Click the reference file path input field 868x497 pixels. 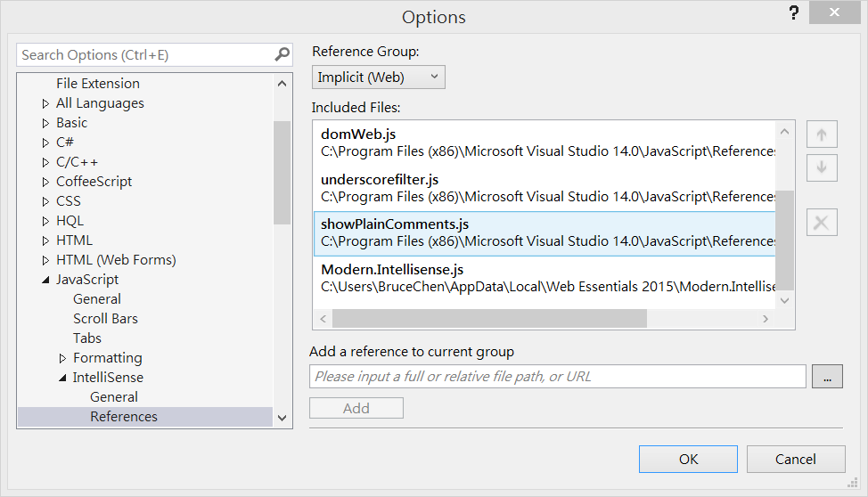pyautogui.click(x=558, y=377)
